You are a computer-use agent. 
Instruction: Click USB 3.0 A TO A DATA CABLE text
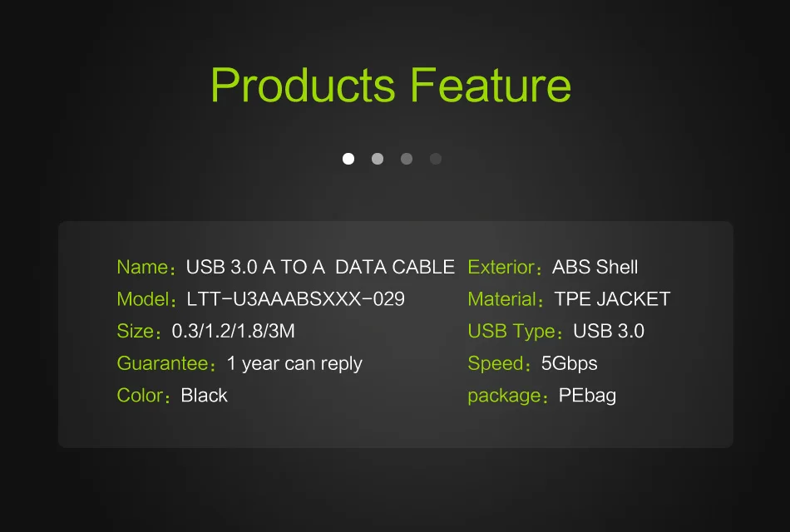tap(320, 267)
